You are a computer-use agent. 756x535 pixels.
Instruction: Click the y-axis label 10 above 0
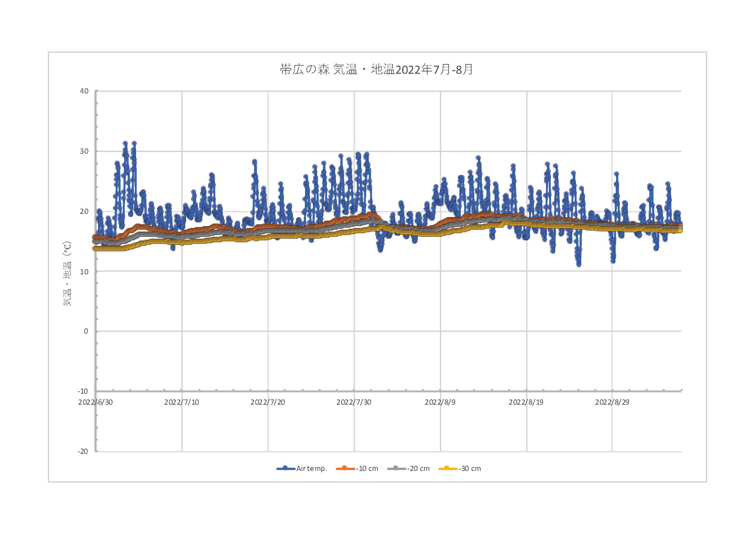(x=84, y=272)
